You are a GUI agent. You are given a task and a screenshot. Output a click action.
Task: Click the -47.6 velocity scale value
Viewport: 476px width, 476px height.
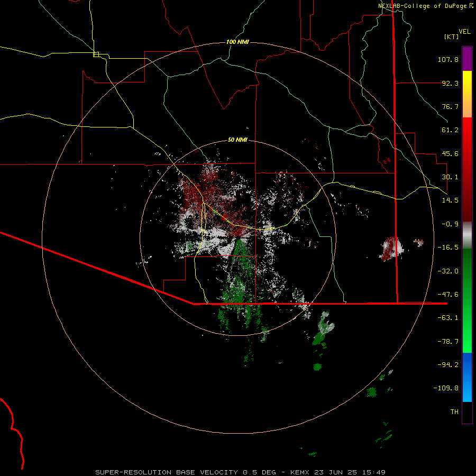pyautogui.click(x=448, y=295)
